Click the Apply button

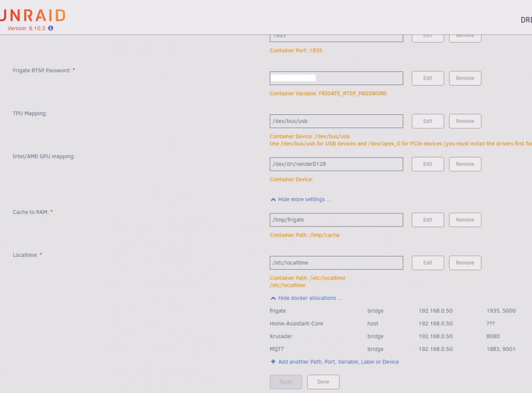pos(286,382)
